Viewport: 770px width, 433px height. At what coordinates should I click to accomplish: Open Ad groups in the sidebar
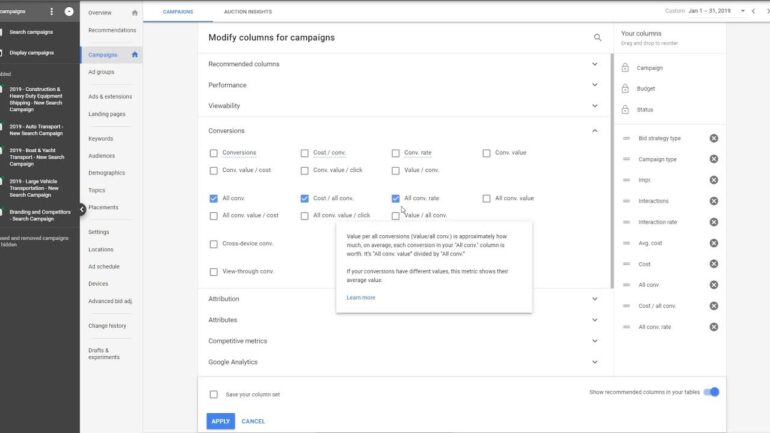click(x=101, y=72)
